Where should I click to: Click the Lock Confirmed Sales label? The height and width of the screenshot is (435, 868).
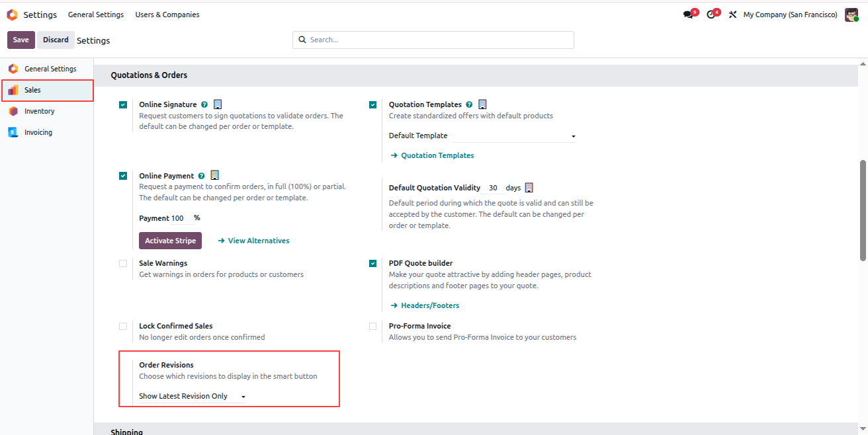click(176, 326)
